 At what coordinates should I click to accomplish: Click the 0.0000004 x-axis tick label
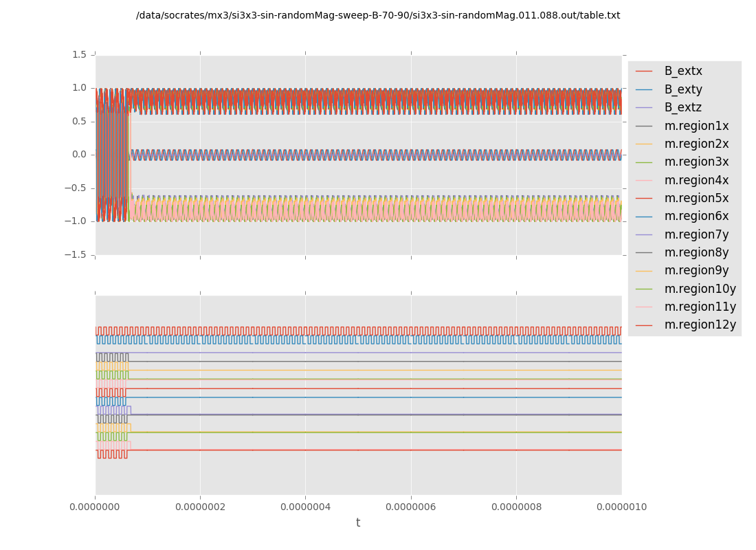[306, 507]
